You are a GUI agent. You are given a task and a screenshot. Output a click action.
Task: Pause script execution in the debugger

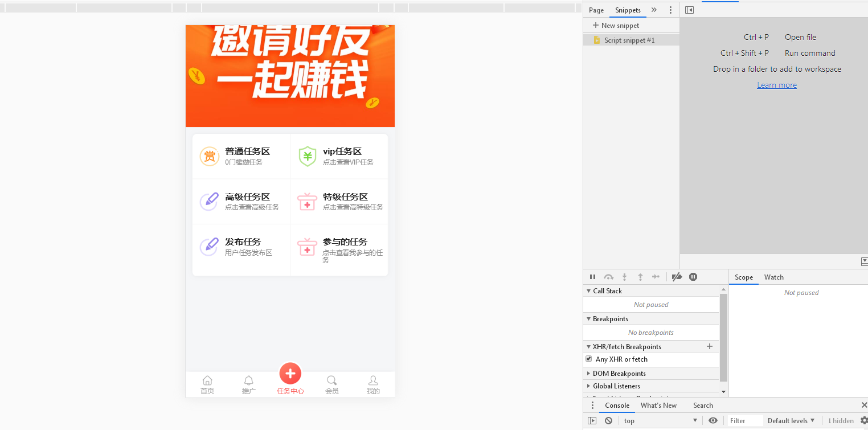(x=592, y=277)
